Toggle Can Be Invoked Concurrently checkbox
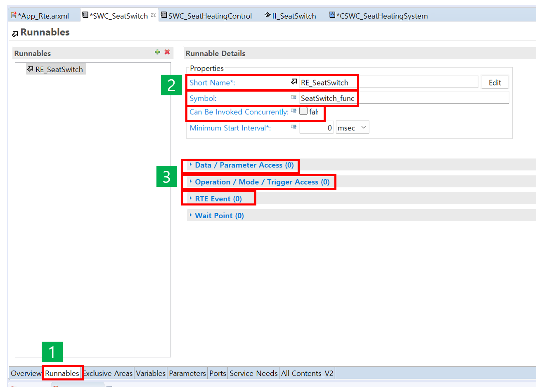The height and width of the screenshot is (392, 542). pos(303,111)
